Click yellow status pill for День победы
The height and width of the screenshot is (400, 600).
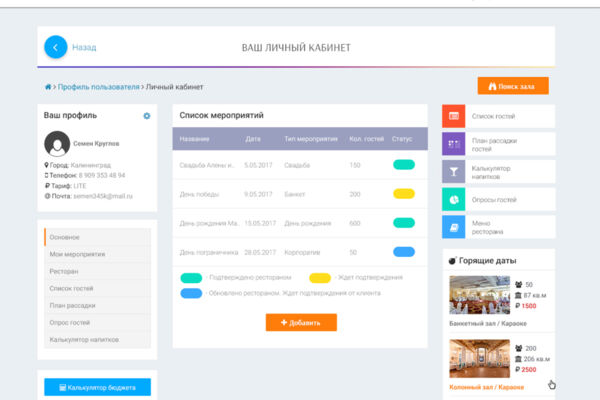[x=404, y=194]
